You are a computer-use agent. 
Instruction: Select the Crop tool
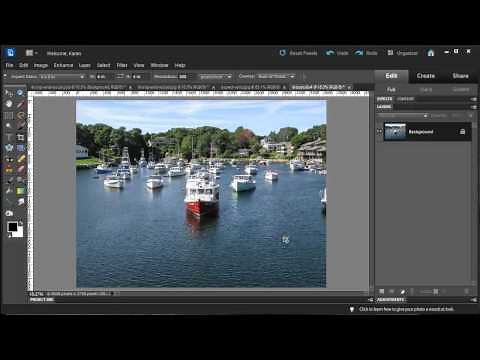click(20, 137)
